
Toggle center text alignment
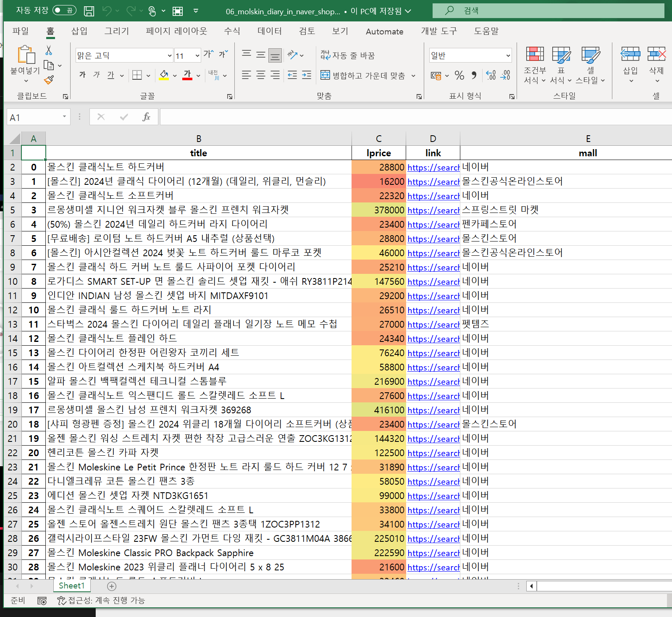261,75
